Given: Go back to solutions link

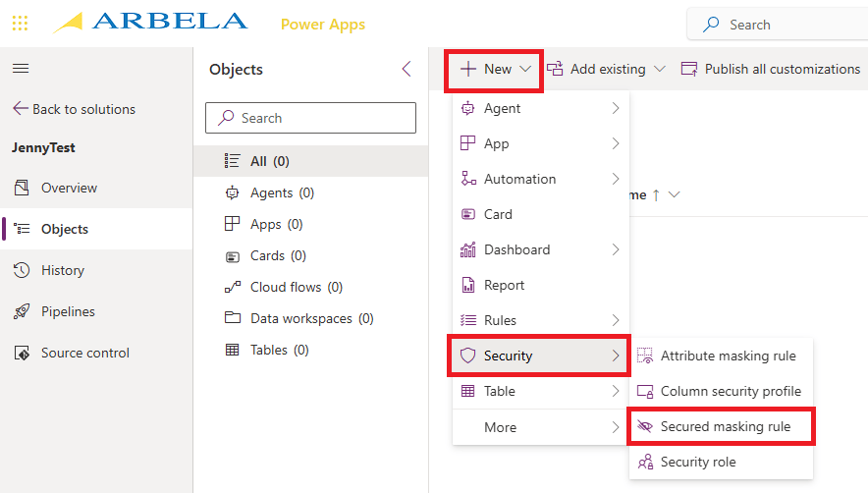Looking at the screenshot, I should pos(75,109).
